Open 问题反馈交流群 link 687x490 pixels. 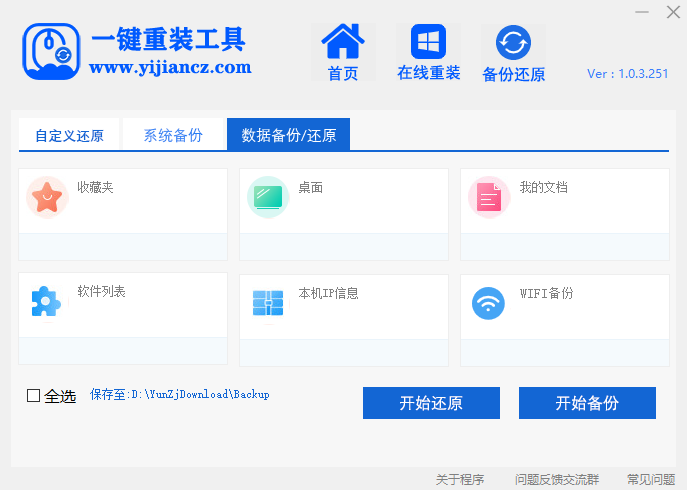pos(557,479)
